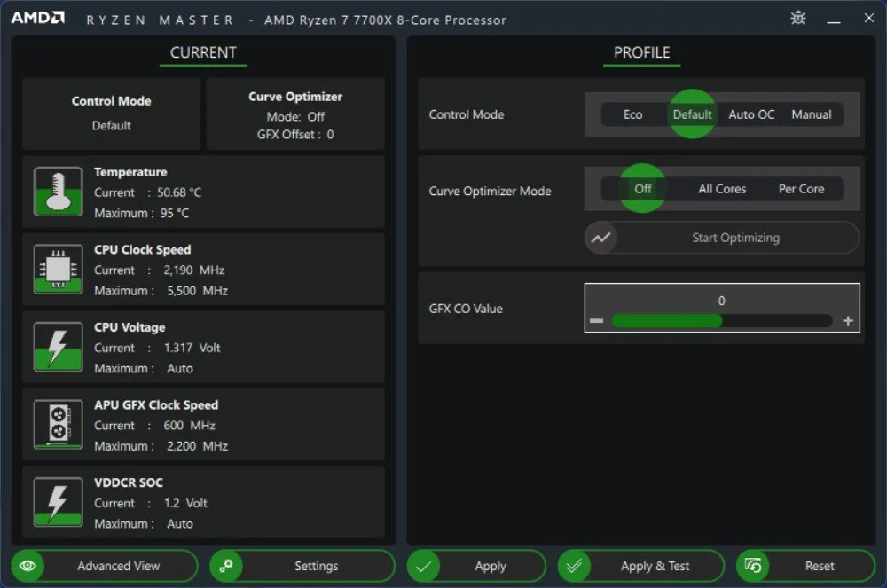Select Eco control mode
This screenshot has width=887, height=588.
[x=632, y=114]
